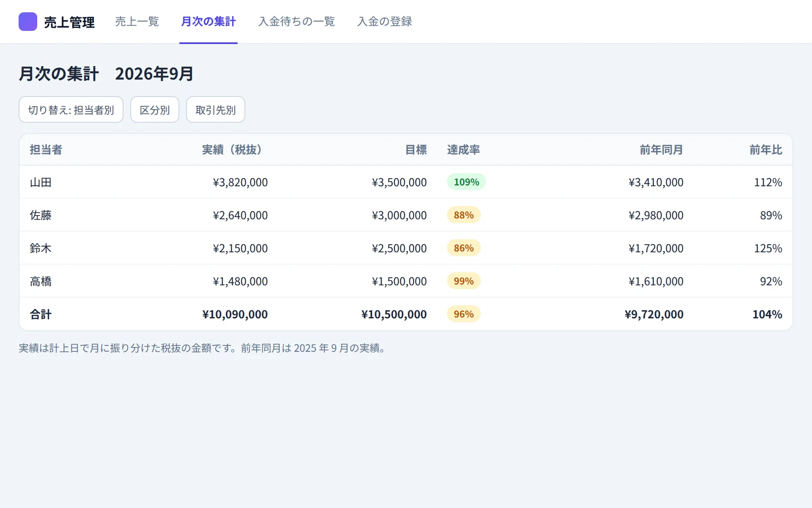
Task: Click the ¥10,500,000 total target cell
Action: coord(394,315)
